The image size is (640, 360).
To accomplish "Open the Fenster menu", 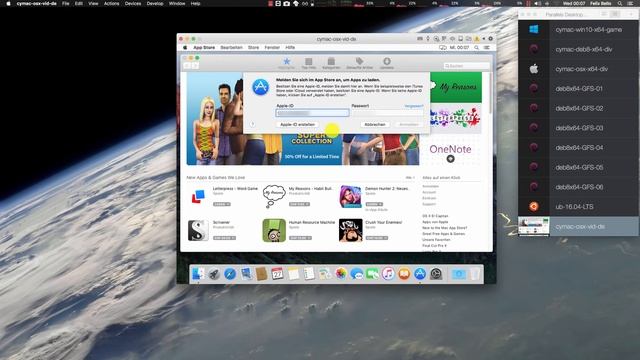I will point(272,48).
